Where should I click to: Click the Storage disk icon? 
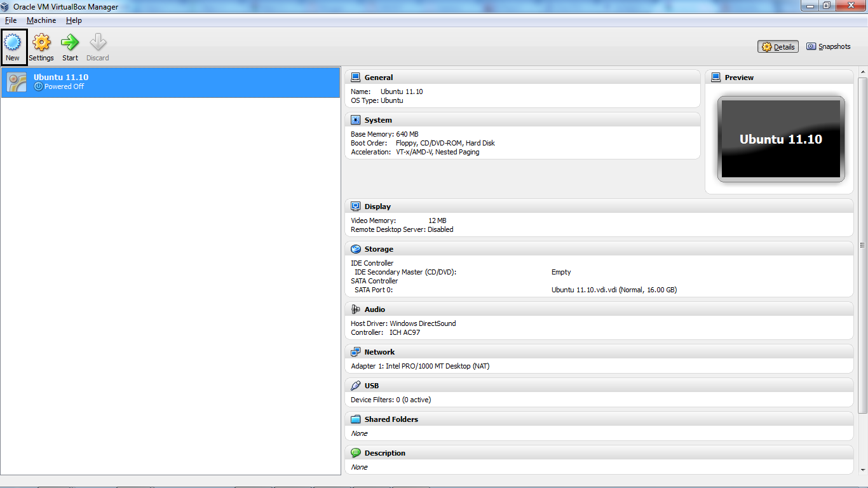pos(355,249)
